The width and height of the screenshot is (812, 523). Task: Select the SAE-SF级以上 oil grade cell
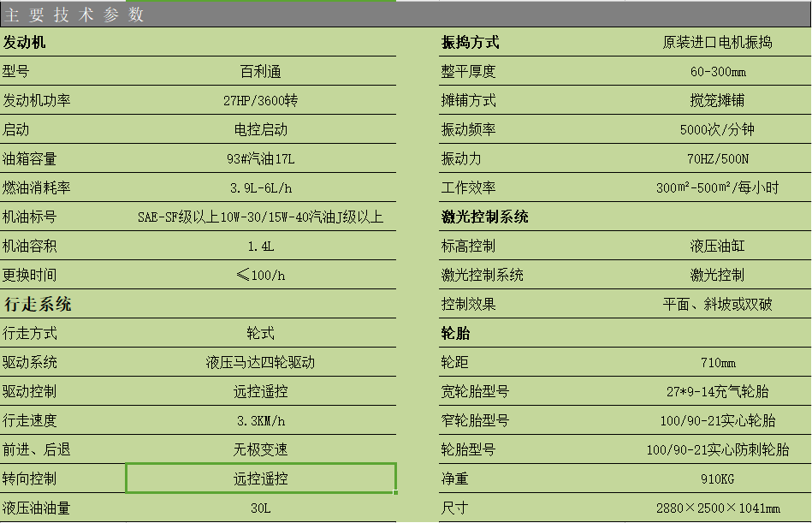[x=260, y=217]
